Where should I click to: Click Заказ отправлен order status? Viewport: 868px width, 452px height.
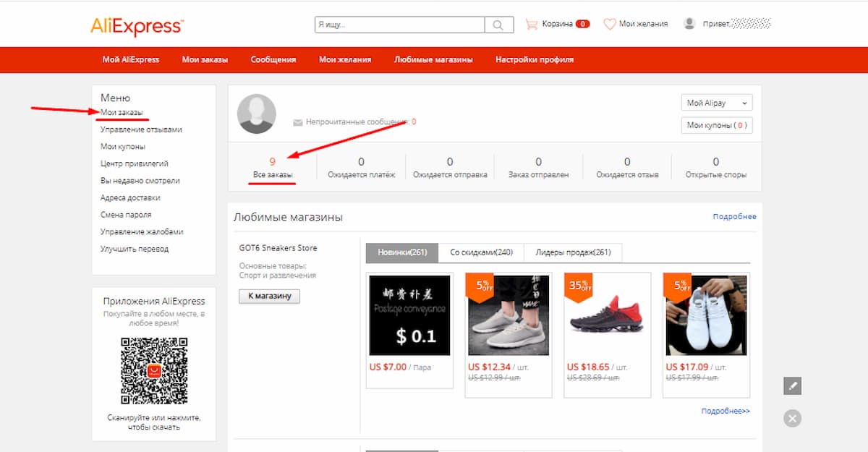tap(538, 167)
